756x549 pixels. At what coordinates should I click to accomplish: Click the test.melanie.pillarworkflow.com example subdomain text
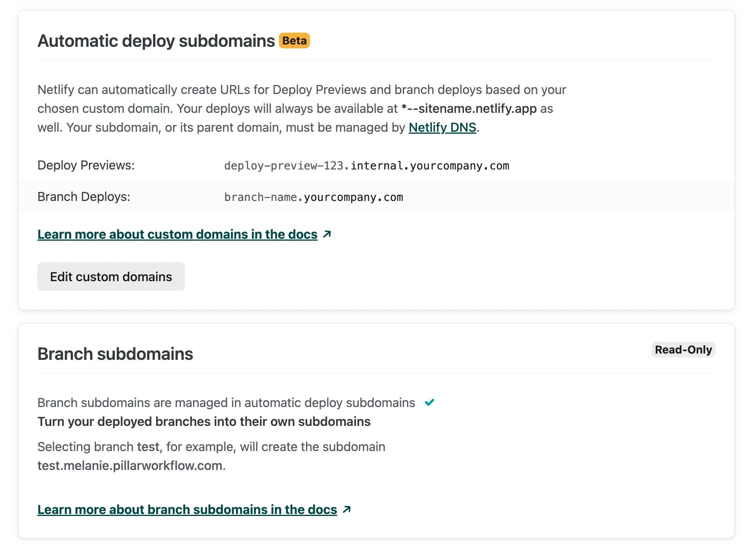pos(131,466)
